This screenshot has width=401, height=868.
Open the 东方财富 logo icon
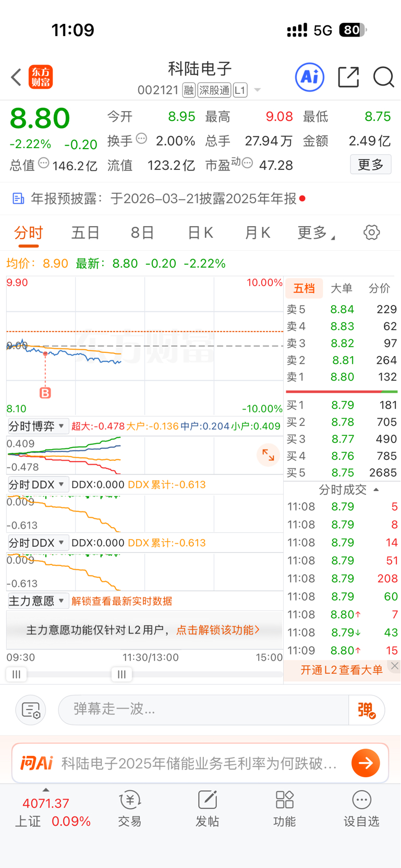pos(41,77)
